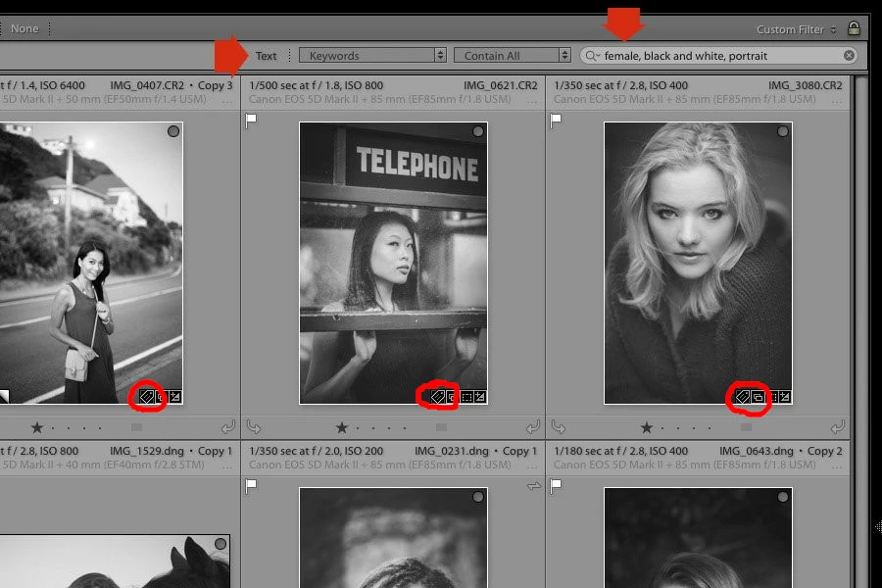Screen dimensions: 882x588
Task: Click the file name IMG_0231.dng
Action: pos(452,451)
